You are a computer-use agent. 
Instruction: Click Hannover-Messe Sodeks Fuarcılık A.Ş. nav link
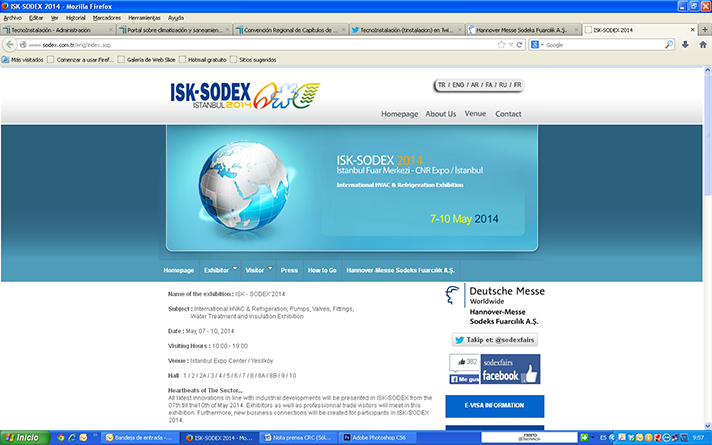tap(400, 270)
